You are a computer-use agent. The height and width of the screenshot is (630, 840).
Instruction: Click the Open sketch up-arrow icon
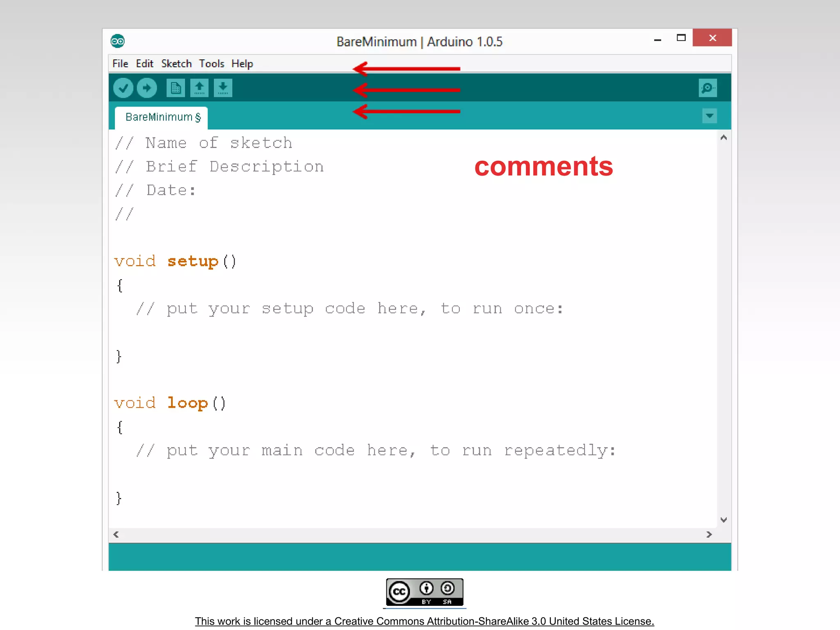[199, 88]
